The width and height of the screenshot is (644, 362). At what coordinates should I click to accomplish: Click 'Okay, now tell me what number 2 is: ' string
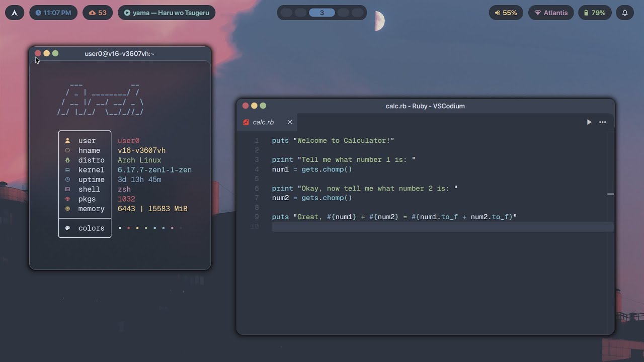[377, 189]
